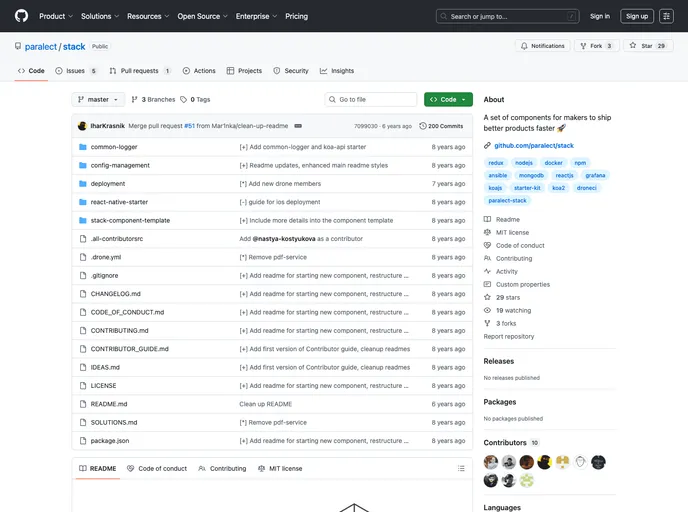
Task: Open the 'Clean up README' commit message
Action: [x=265, y=404]
